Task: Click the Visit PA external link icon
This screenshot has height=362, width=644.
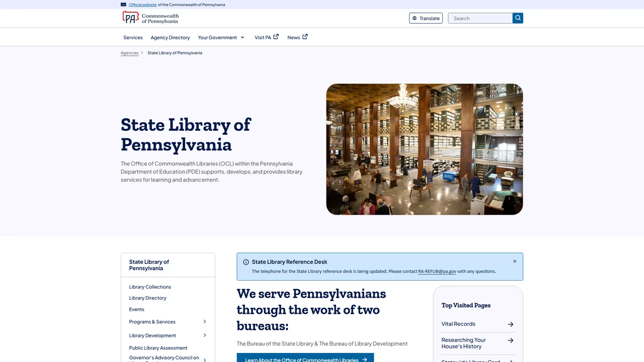Action: (276, 37)
